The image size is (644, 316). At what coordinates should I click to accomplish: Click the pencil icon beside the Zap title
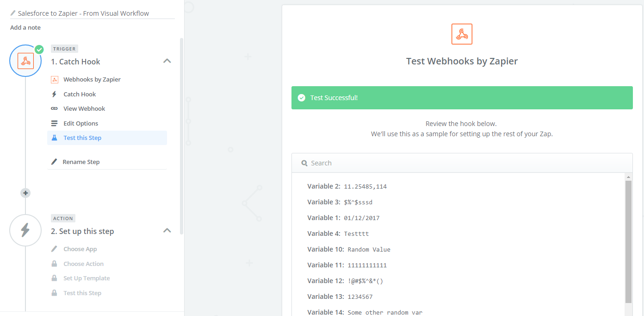[x=13, y=13]
